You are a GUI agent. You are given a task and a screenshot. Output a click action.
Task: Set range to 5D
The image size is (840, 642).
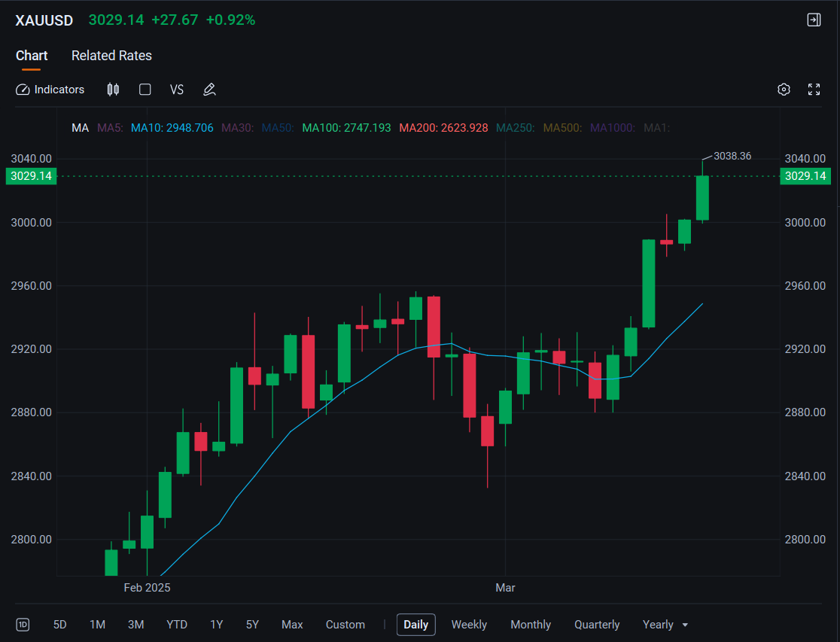tap(59, 625)
